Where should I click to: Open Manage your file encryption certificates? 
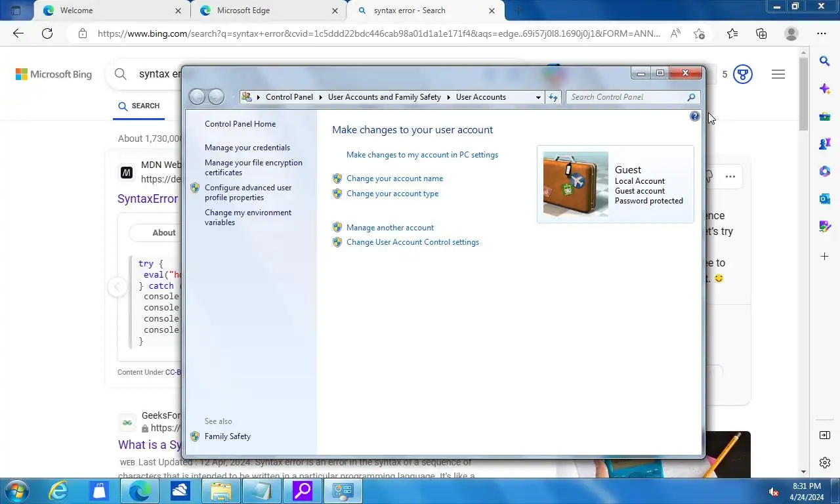pyautogui.click(x=253, y=167)
